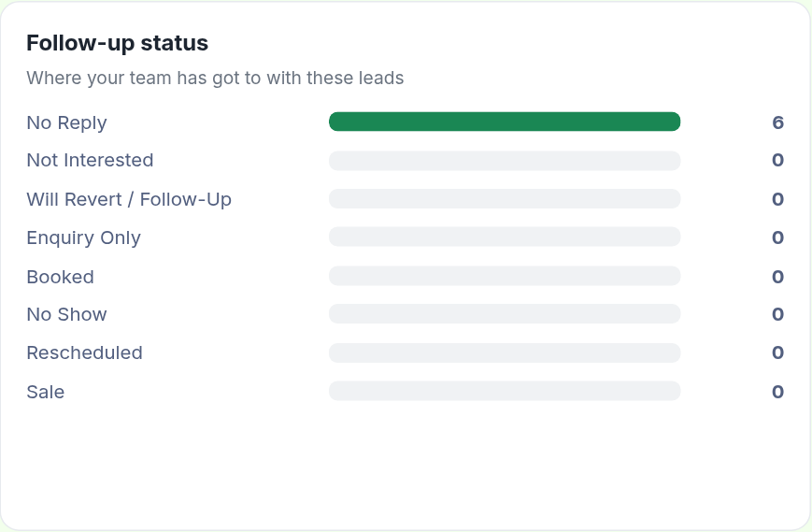Select the No Show status label
812x532 pixels.
66,314
